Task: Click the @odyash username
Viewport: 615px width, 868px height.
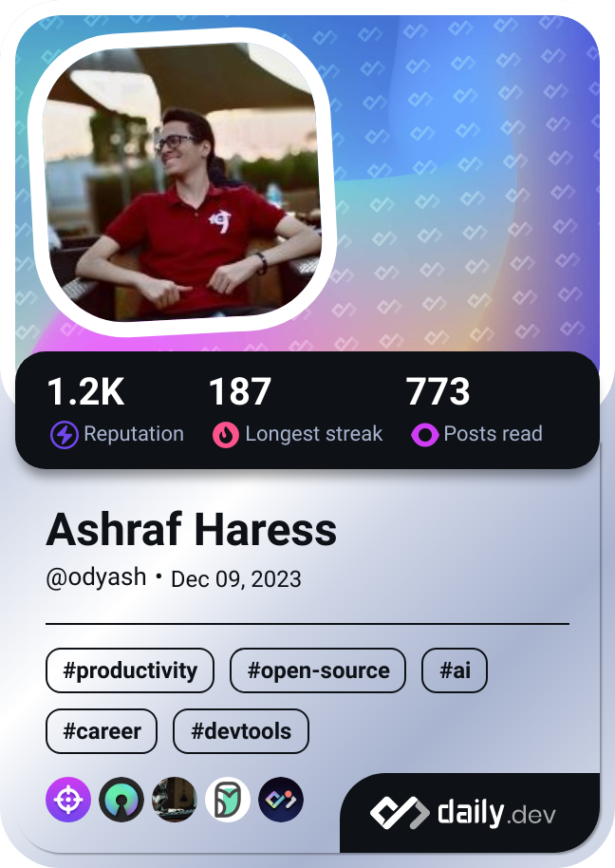Action: click(96, 577)
